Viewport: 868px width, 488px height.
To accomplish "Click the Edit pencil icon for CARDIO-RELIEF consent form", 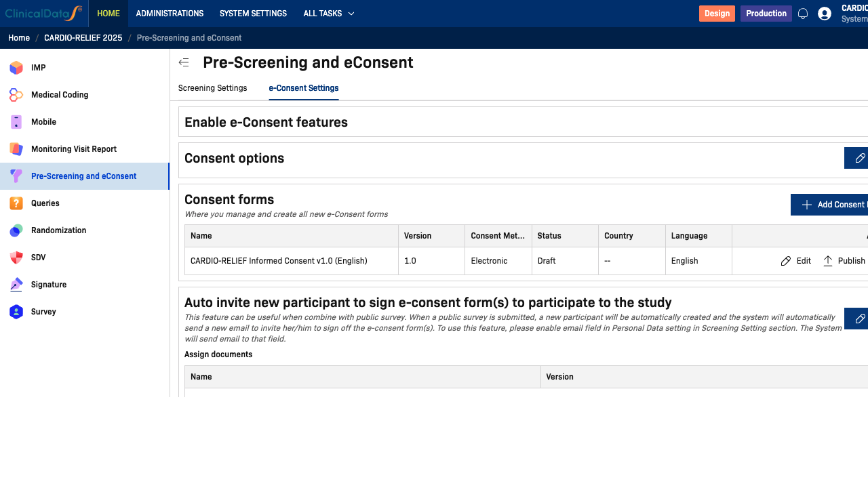I will click(786, 260).
